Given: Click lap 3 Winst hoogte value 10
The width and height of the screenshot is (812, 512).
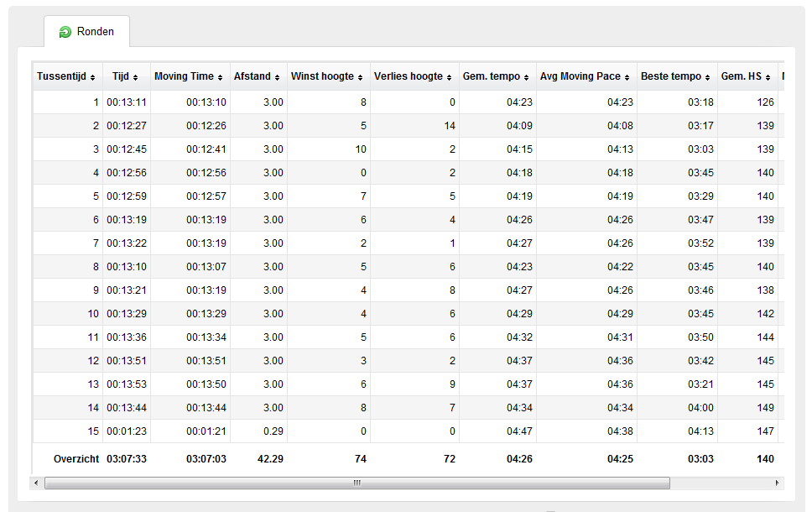Looking at the screenshot, I should [361, 149].
